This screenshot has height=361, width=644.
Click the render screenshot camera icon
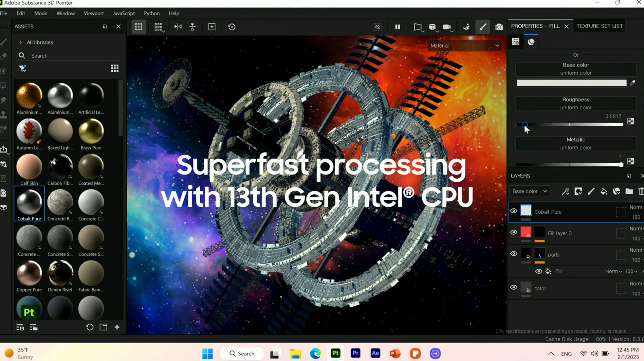point(499,27)
